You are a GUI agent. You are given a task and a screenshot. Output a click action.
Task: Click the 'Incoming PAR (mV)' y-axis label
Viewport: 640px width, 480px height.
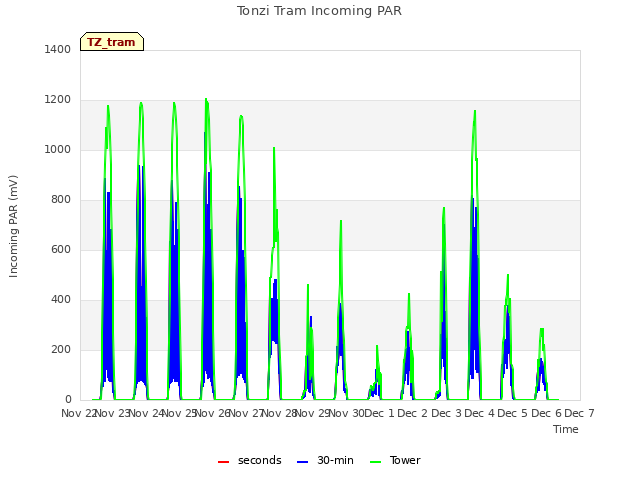(13, 226)
